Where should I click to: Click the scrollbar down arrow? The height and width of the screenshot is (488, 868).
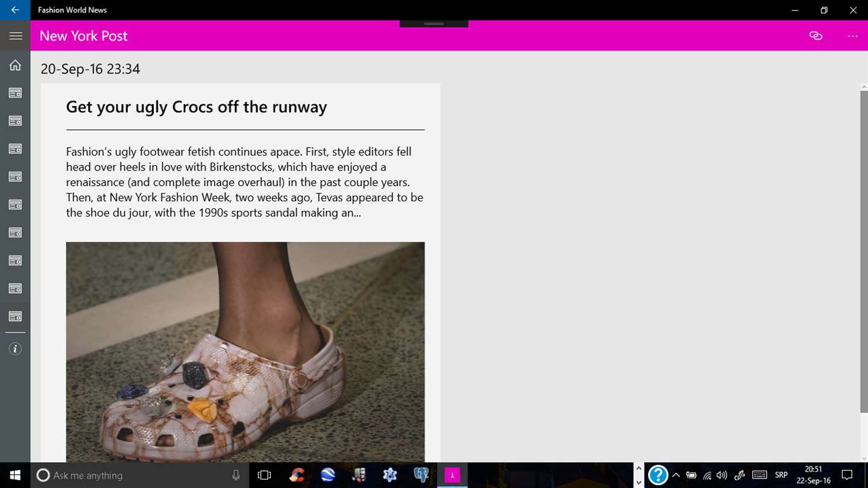pos(864,458)
